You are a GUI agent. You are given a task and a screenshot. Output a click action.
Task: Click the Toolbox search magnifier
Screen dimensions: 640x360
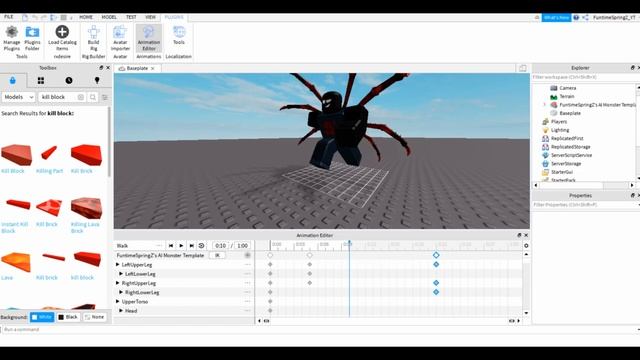pyautogui.click(x=93, y=97)
